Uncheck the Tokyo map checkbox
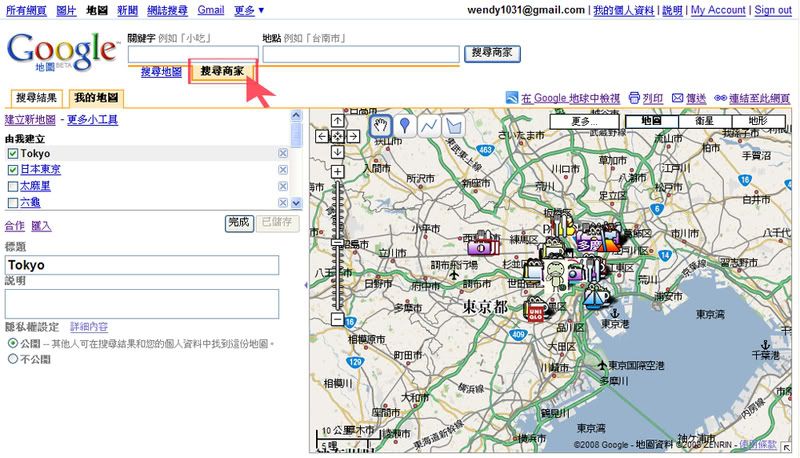800x458 pixels. (x=12, y=153)
